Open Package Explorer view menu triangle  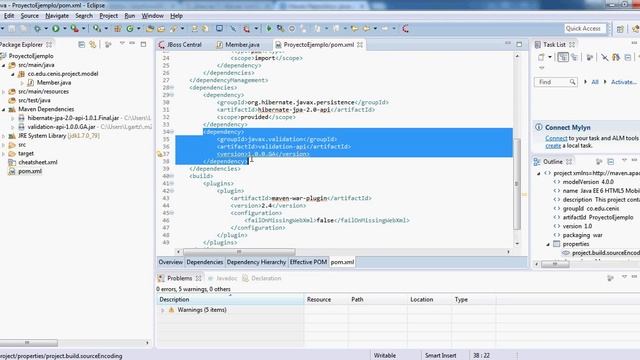tap(122, 44)
